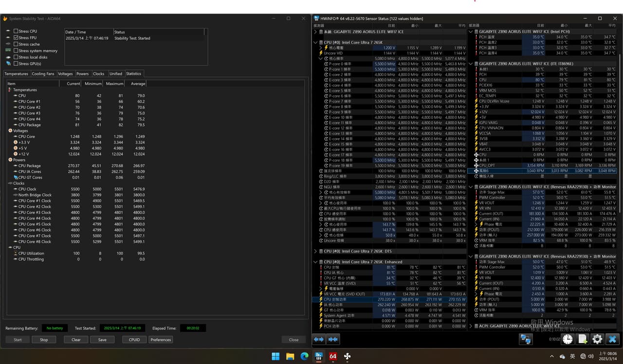Save the stability test results
The image size is (623, 364).
click(x=102, y=340)
